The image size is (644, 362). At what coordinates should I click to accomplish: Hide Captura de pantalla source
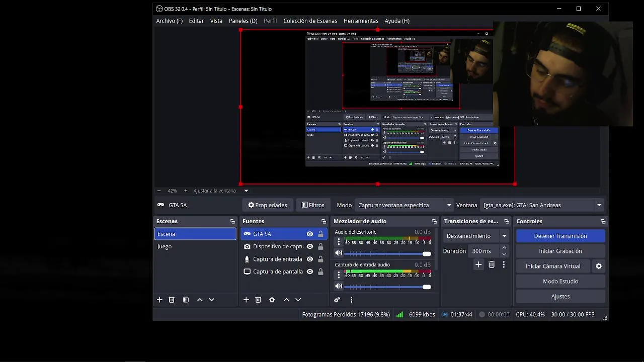(310, 271)
